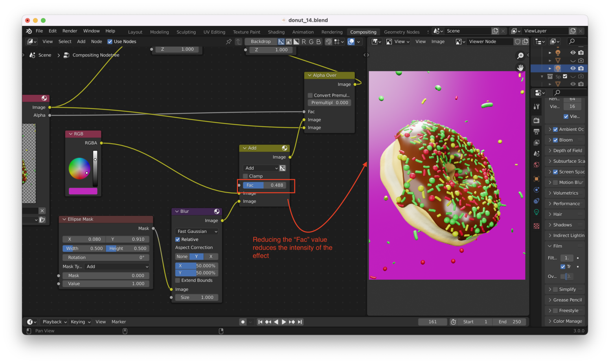Screen dimensions: 610x364
Task: Click the current frame field showing 161
Action: click(x=432, y=322)
